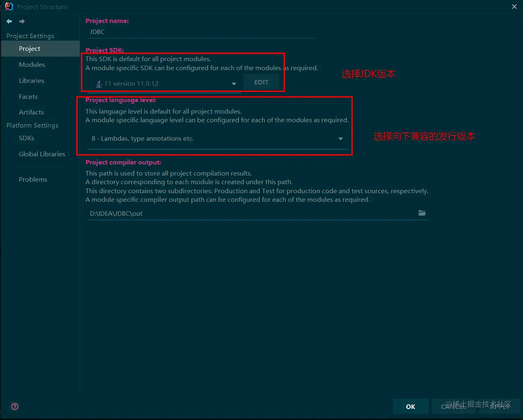This screenshot has width=523, height=420.
Task: Browse compiler output folder via folder icon
Action: 422,213
